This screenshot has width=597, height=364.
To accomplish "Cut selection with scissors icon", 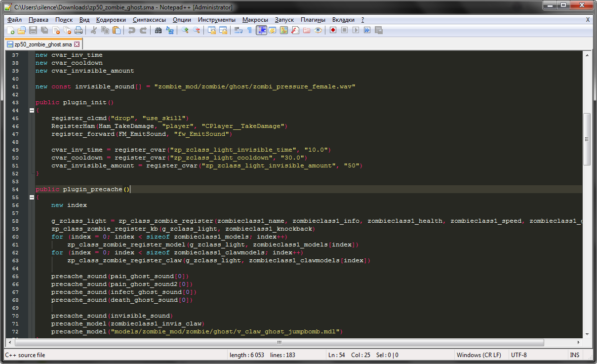I will tap(94, 30).
